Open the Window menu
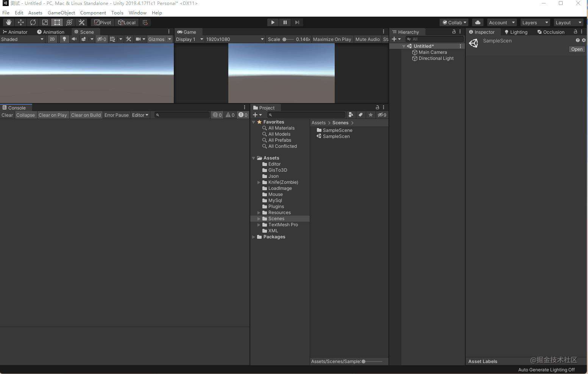The width and height of the screenshot is (588, 374). click(x=137, y=13)
